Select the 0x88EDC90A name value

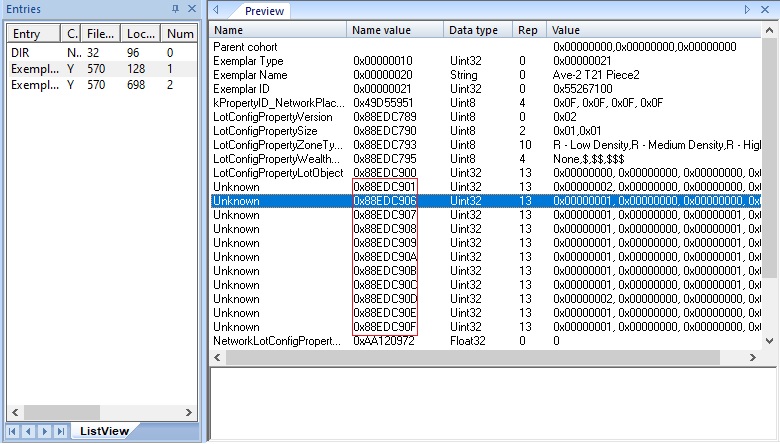(x=385, y=257)
